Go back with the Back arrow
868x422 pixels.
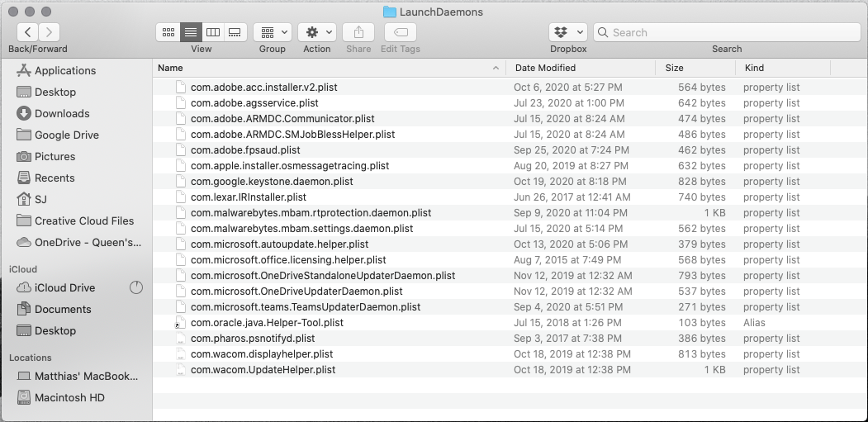28,32
